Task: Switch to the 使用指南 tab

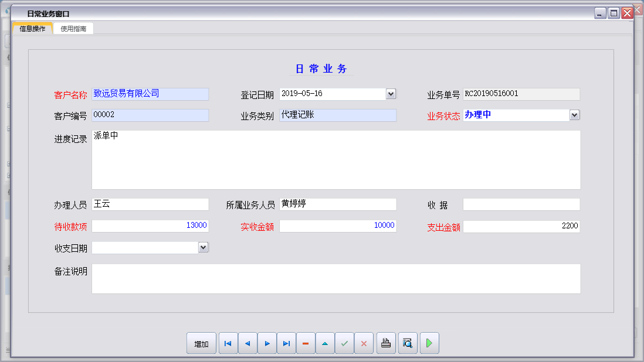Action: click(73, 28)
